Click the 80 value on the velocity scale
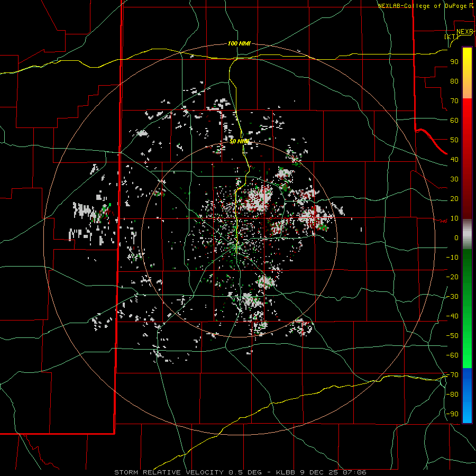The width and height of the screenshot is (476, 476). [454, 81]
